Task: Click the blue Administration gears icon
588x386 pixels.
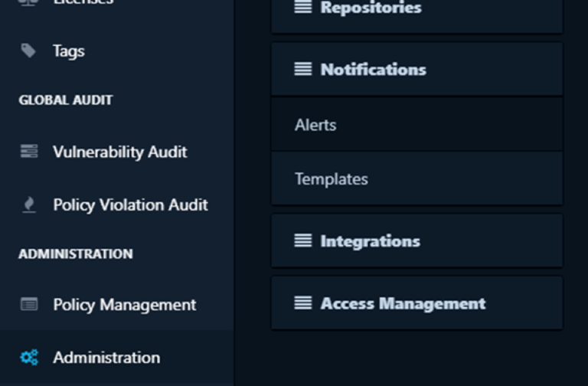Action: (29, 358)
